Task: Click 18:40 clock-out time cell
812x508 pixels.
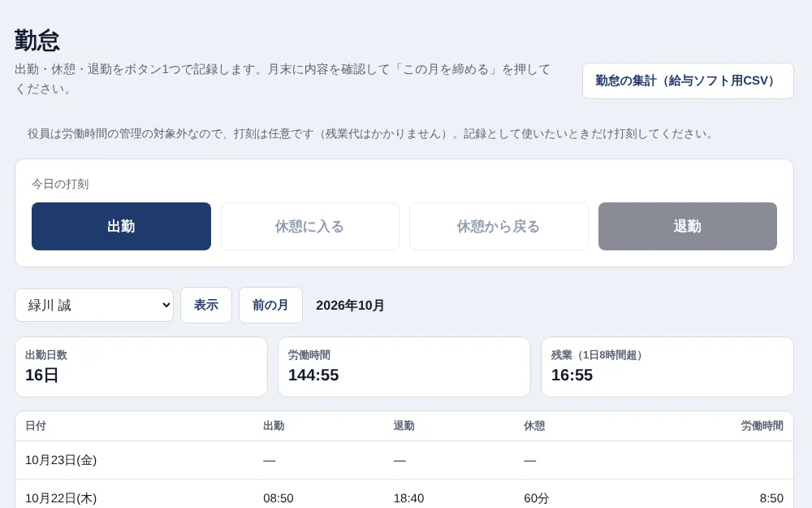Action: coord(408,498)
